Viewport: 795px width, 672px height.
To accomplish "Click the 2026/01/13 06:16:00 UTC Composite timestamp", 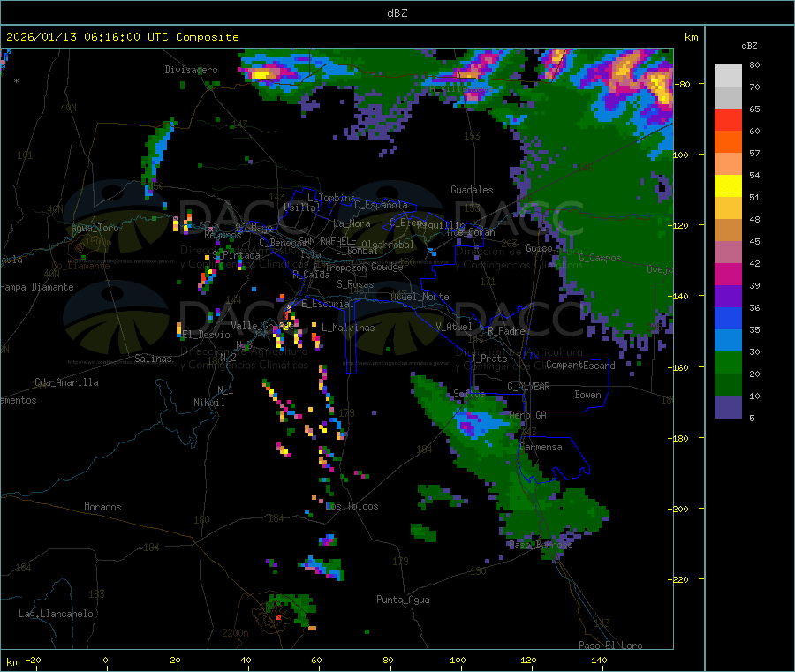I will pyautogui.click(x=122, y=37).
